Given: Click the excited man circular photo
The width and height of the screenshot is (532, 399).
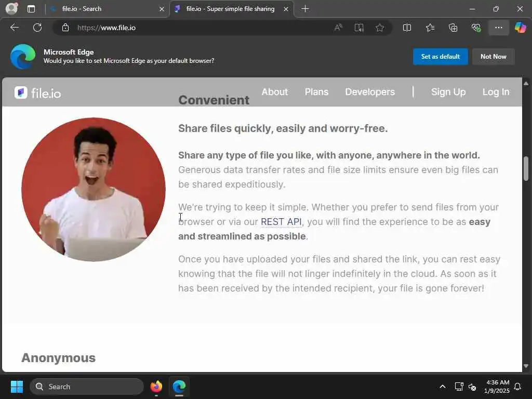Looking at the screenshot, I should tap(94, 190).
